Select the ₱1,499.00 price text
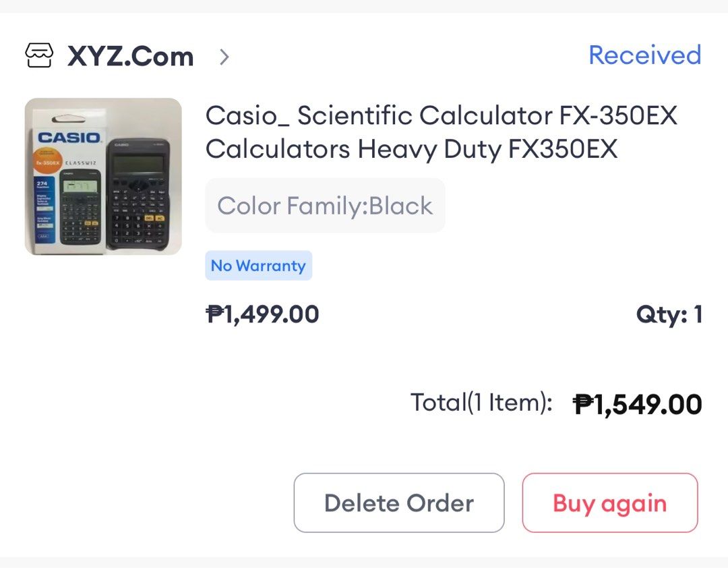This screenshot has height=568, width=728. [x=262, y=313]
